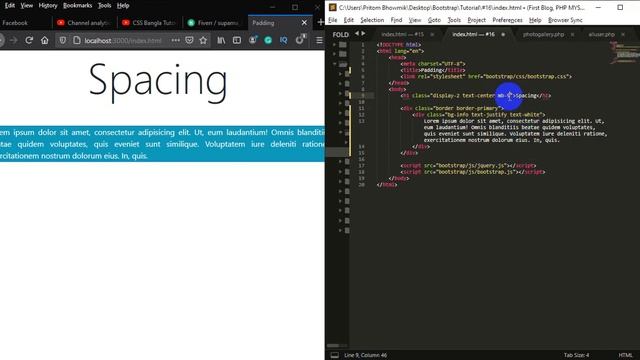Screen dimensions: 640x360
Task: Open Sublime Text Goto menu
Action: 434,20
